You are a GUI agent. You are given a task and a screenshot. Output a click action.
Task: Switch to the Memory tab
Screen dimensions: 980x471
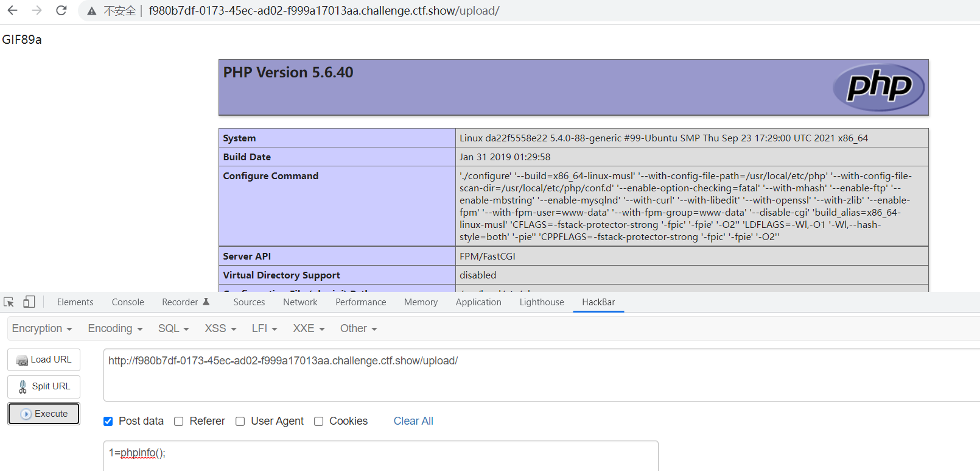click(x=421, y=302)
